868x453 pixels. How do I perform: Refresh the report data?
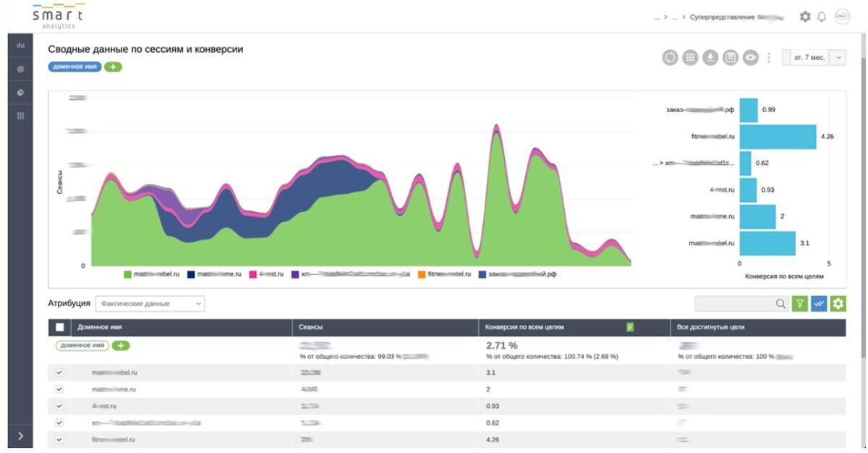(x=670, y=58)
